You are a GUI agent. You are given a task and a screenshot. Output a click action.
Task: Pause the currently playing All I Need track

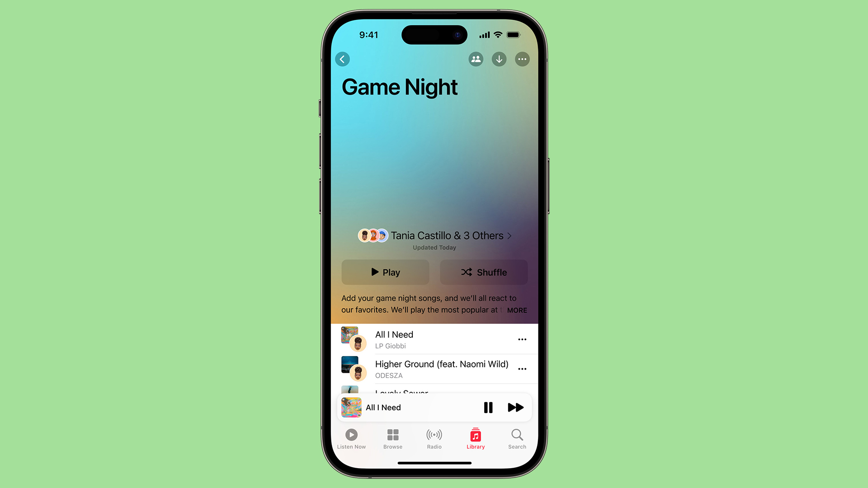488,407
